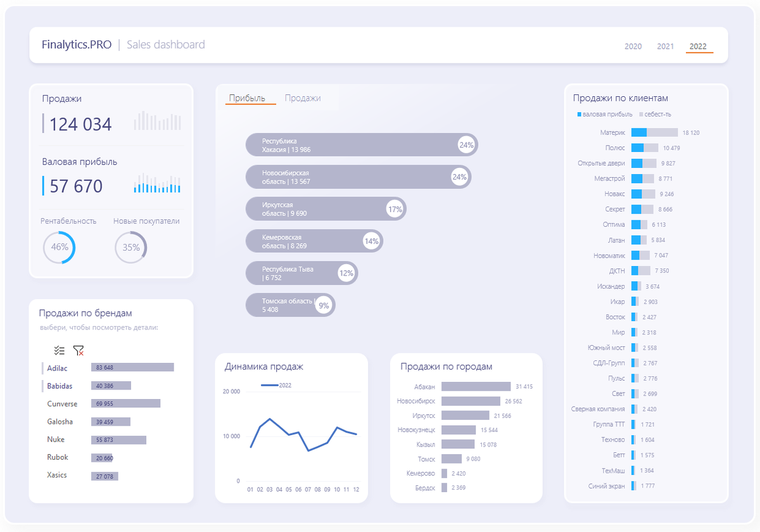Image resolution: width=760 pixels, height=532 pixels.
Task: Select the Cunverse brand
Action: tap(62, 403)
